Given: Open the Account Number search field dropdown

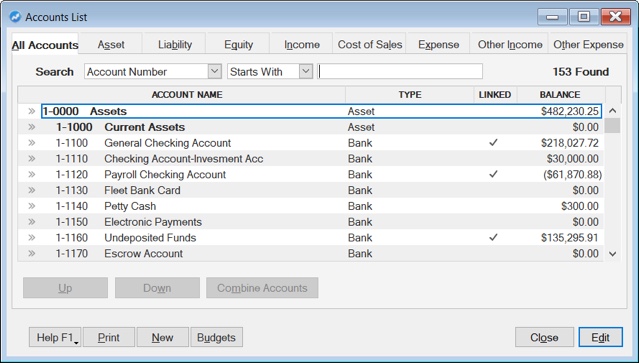Looking at the screenshot, I should click(215, 72).
